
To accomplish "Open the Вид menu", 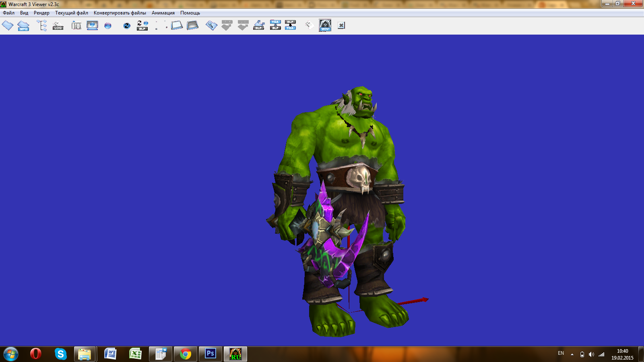I will (x=24, y=13).
